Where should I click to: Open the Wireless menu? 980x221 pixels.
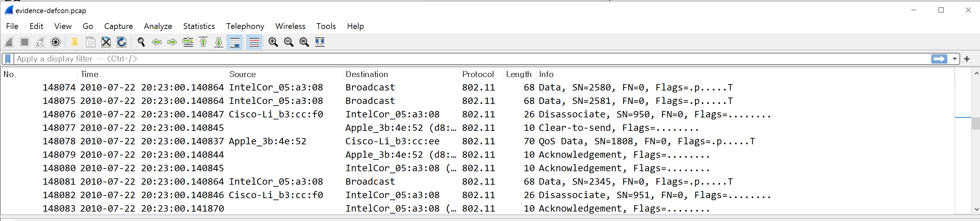click(x=290, y=26)
